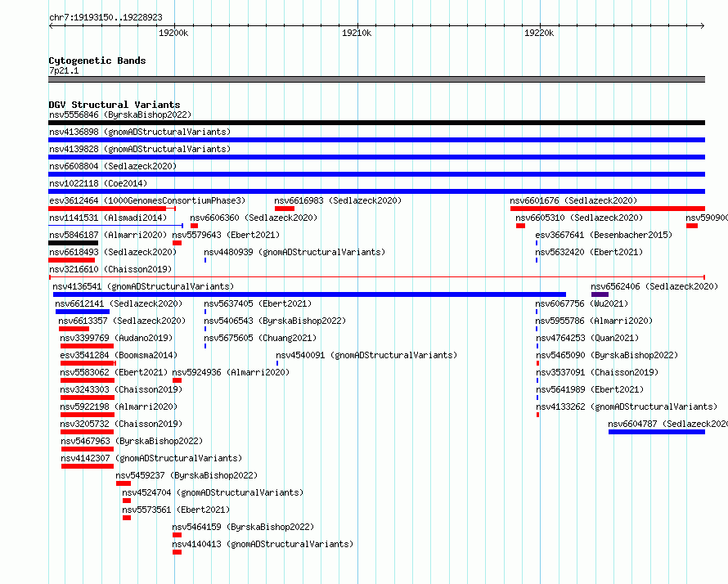Select nsv5583062 (Ebert2021) label

click(x=114, y=372)
